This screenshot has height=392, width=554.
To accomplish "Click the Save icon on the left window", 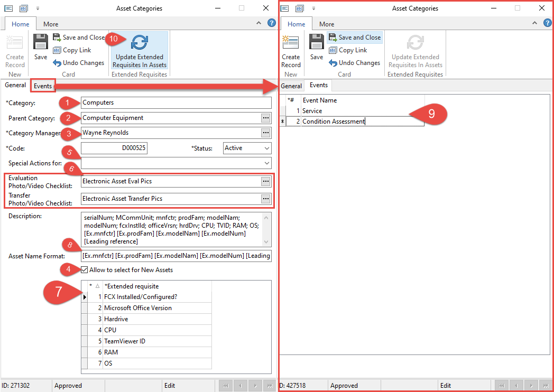I will 40,42.
